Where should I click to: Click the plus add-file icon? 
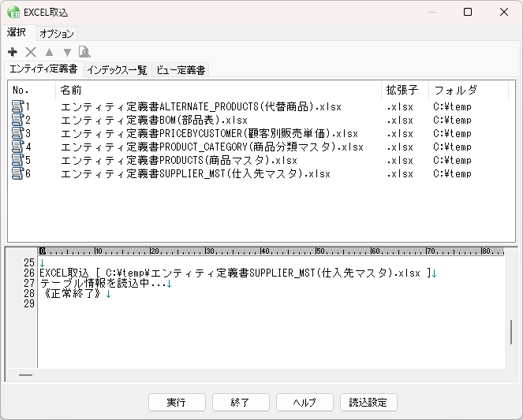pos(13,52)
